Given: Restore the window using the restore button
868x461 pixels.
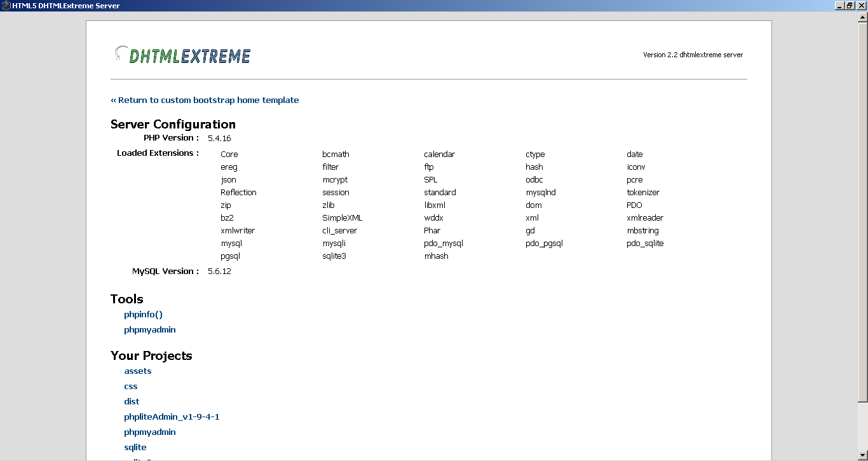Looking at the screenshot, I should (850, 5).
